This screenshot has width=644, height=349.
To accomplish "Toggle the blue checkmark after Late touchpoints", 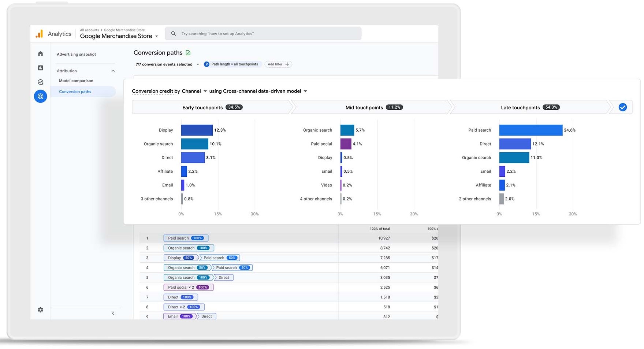I will (x=622, y=107).
